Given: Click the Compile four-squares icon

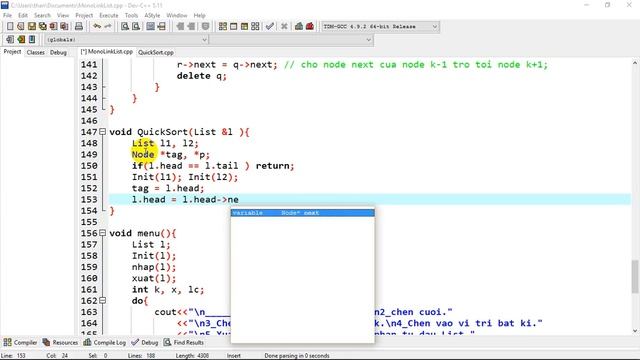Looking at the screenshot, I should pos(222,27).
